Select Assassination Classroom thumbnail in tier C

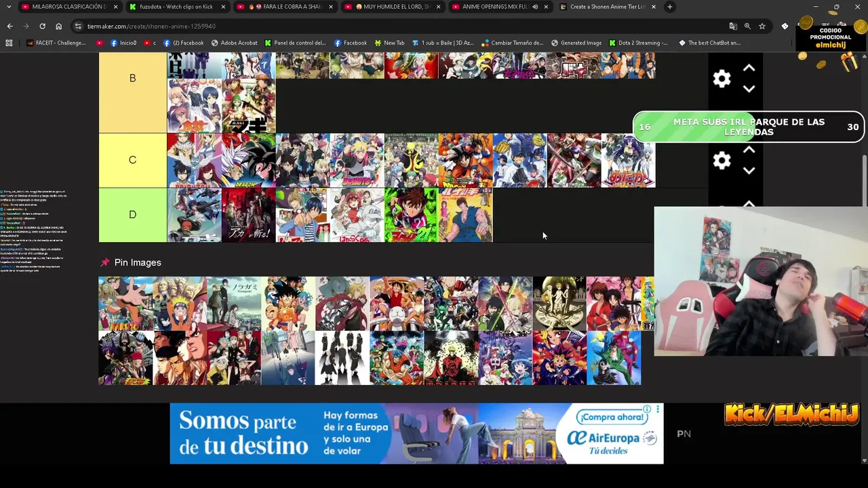[x=411, y=160]
